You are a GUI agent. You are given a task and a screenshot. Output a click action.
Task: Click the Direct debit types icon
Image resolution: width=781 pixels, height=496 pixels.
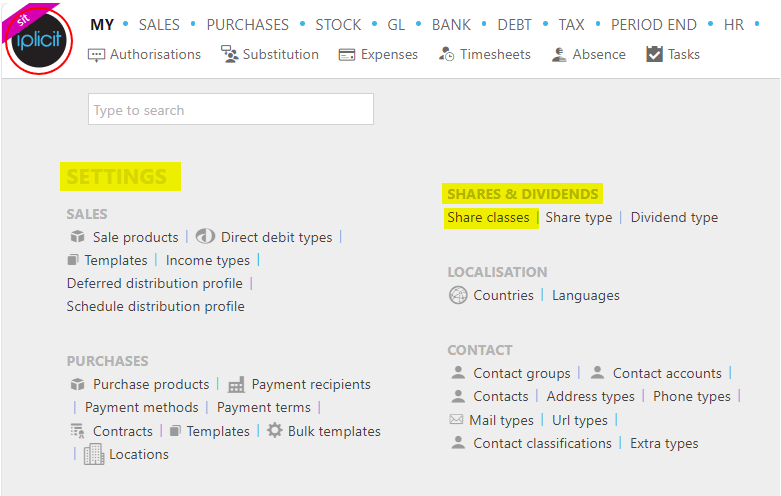pyautogui.click(x=205, y=237)
